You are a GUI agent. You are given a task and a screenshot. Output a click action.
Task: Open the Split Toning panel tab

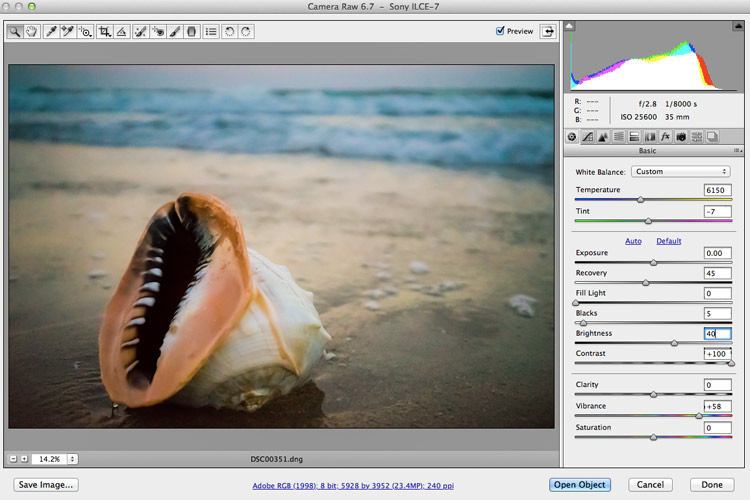634,137
